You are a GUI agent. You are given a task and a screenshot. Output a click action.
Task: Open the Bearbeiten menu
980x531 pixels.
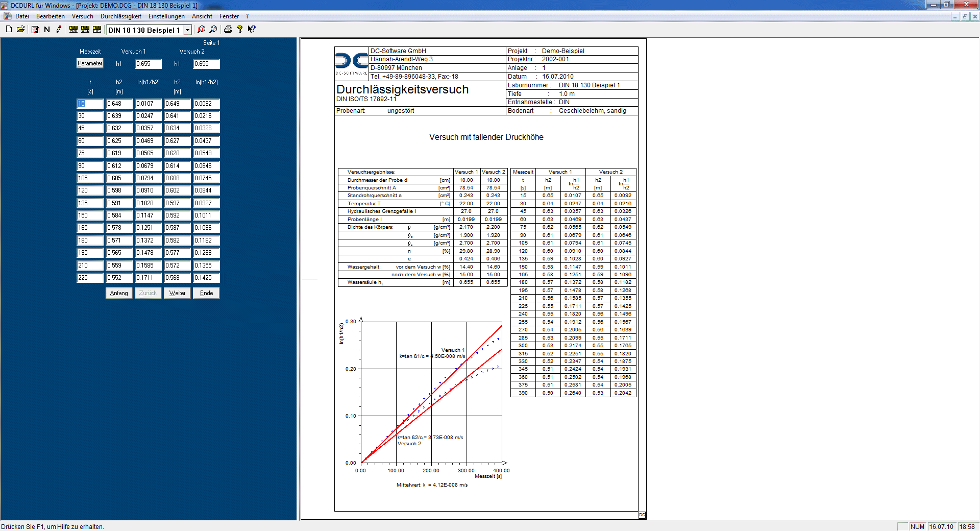pos(51,16)
